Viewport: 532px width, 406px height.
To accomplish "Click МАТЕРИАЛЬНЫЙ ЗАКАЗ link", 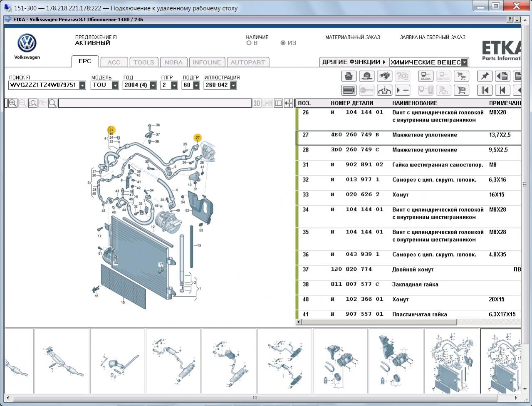I will click(353, 37).
